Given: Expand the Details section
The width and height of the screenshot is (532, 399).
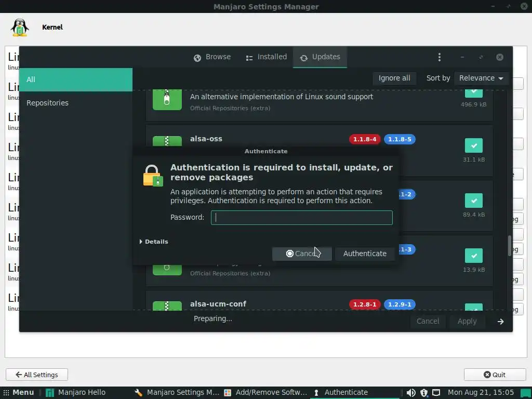Looking at the screenshot, I should 154,242.
